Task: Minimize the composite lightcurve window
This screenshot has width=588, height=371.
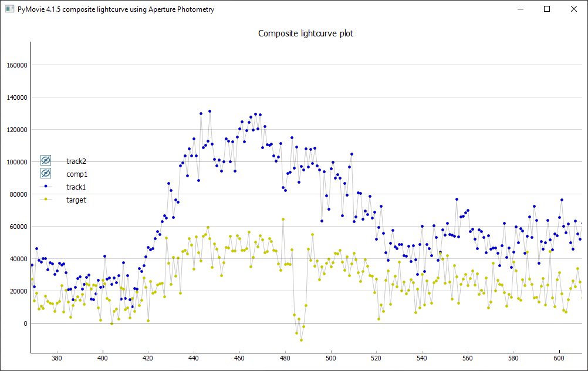Action: (x=519, y=9)
